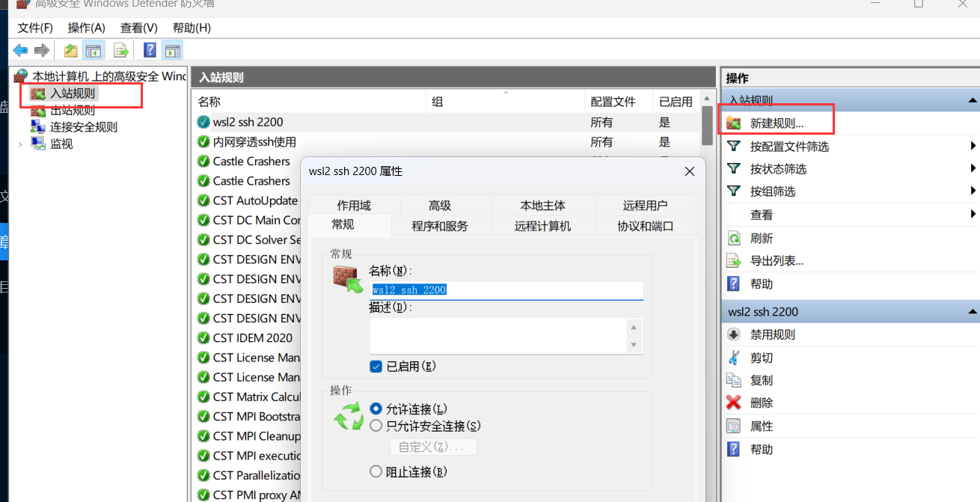
Task: Click 剪切 scissors icon in actions
Action: coord(734,358)
